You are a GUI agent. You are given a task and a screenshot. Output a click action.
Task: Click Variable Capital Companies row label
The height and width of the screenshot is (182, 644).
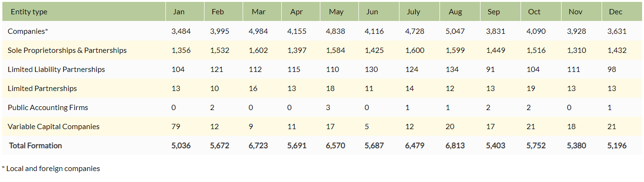53,127
